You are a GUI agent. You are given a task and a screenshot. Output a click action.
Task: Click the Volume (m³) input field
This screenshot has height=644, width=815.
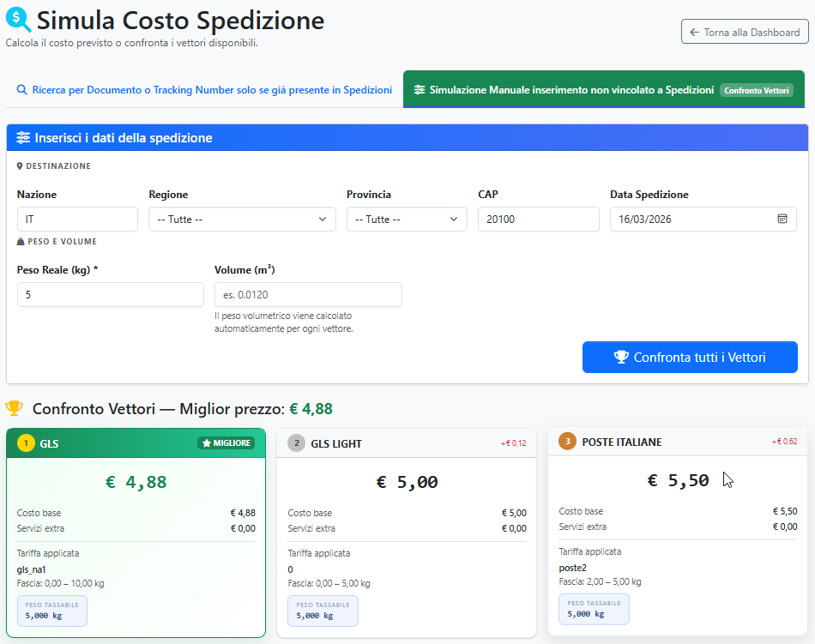point(308,295)
